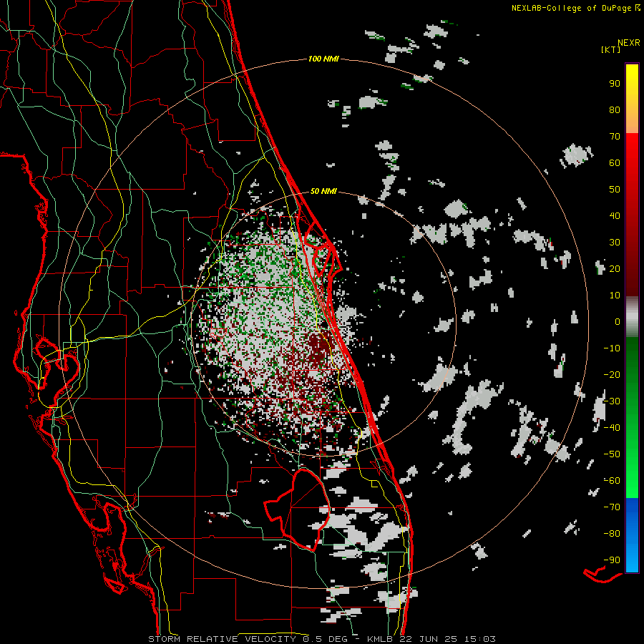
Task: Click the -80 value on velocity scale
Action: 612,534
